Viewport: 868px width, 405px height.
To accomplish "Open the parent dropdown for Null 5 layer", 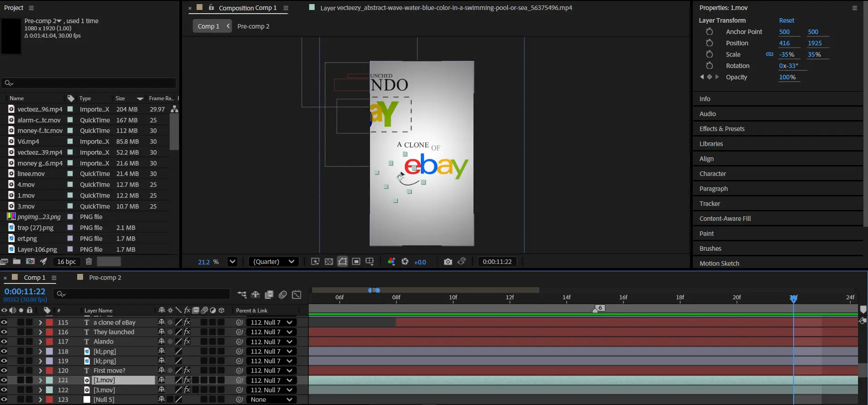I will point(271,400).
